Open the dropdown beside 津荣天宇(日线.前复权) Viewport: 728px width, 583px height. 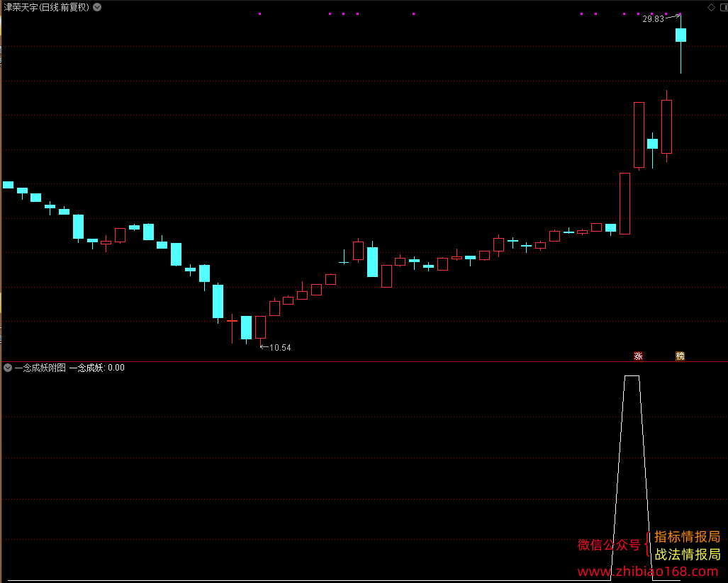tap(97, 7)
